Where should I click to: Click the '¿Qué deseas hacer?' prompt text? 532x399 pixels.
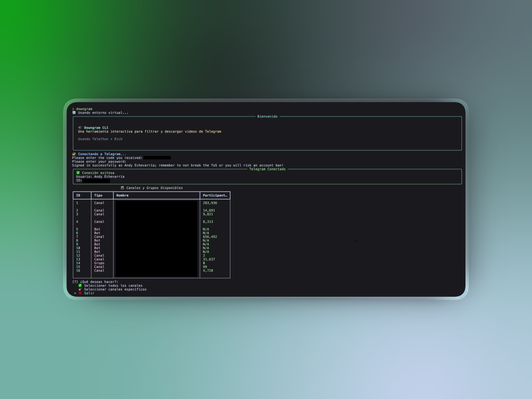click(x=99, y=282)
